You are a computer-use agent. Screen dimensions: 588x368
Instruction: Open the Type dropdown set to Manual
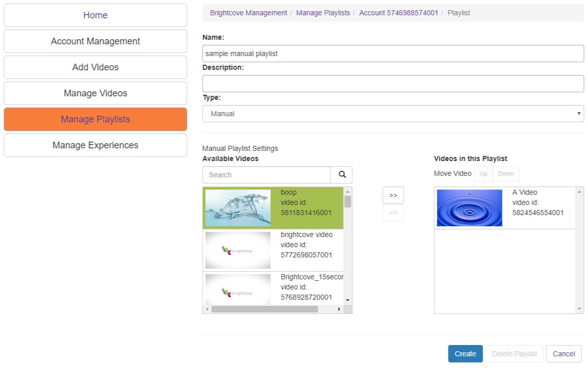click(393, 114)
